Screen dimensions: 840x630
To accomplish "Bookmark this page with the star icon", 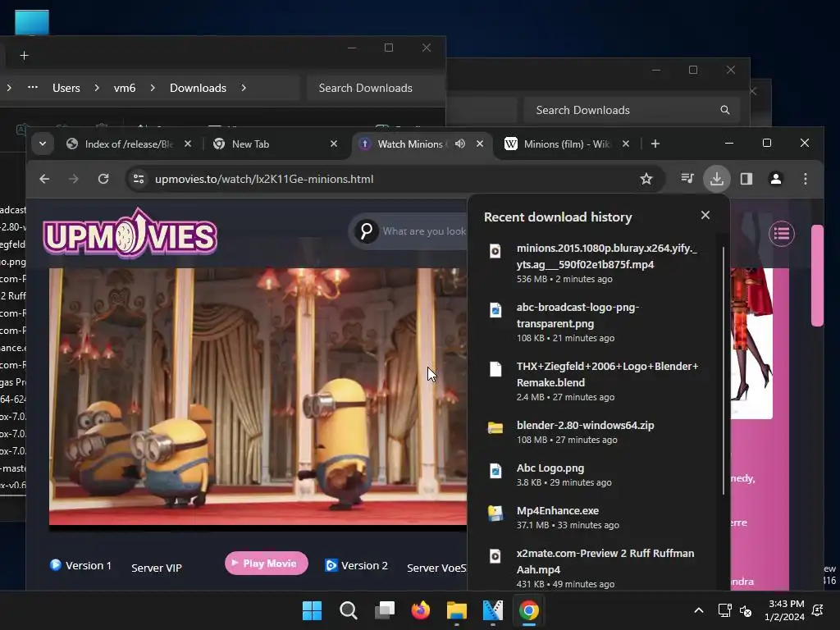I will tap(646, 179).
